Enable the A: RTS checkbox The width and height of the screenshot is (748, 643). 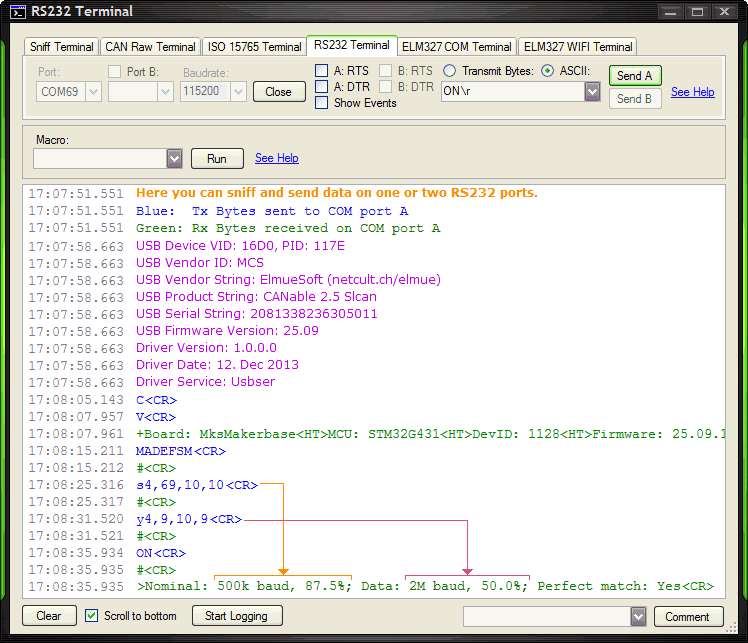click(322, 71)
